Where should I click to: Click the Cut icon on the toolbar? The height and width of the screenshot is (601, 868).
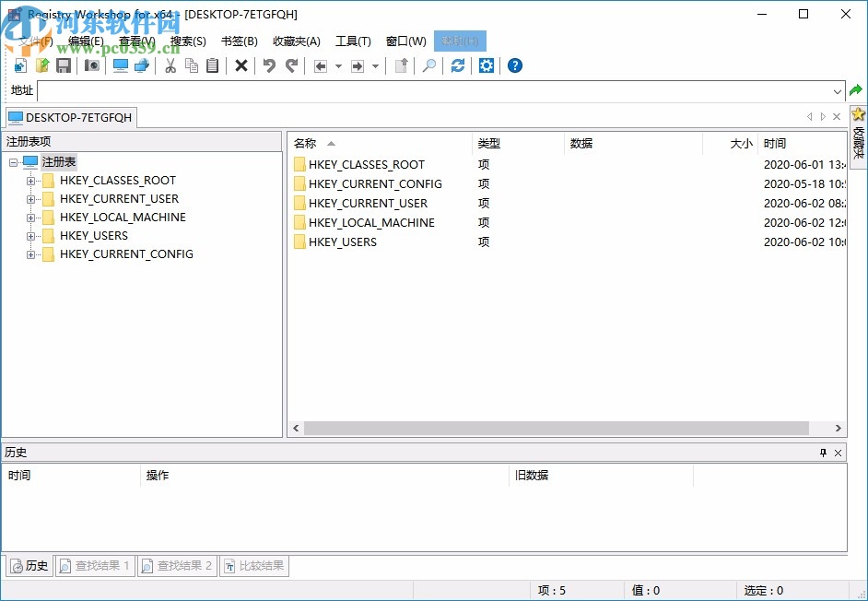pos(170,65)
